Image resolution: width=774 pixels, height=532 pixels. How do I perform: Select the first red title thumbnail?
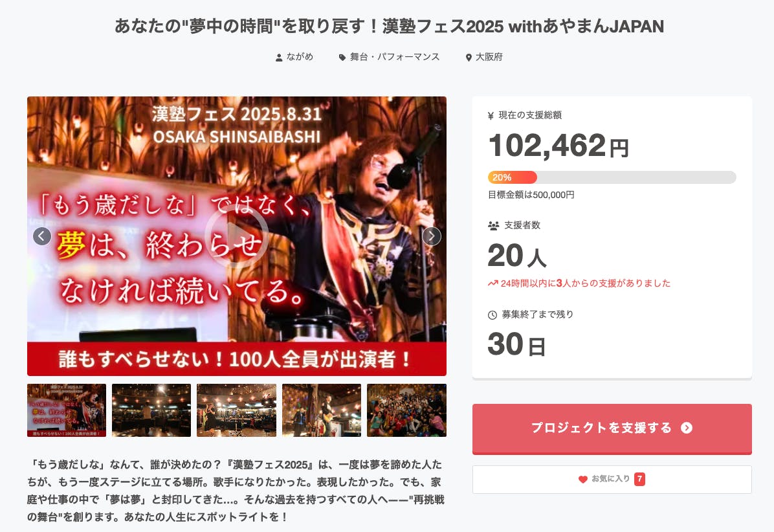[67, 410]
